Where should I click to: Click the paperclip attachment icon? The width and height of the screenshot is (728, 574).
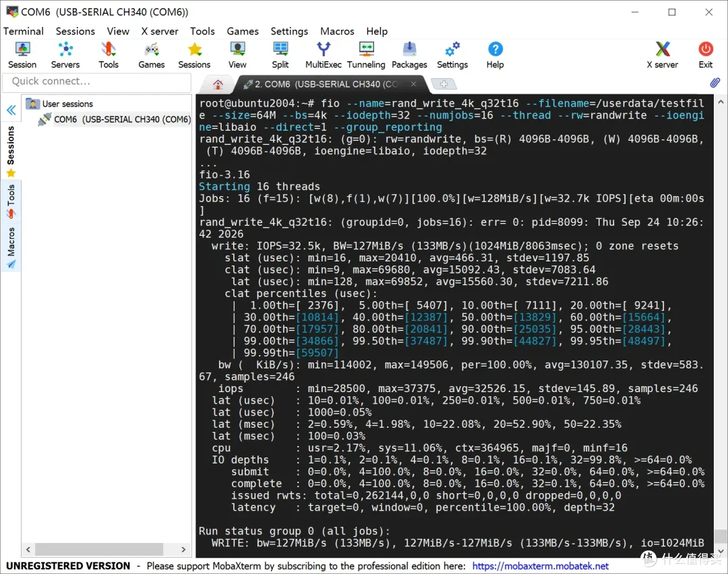715,83
